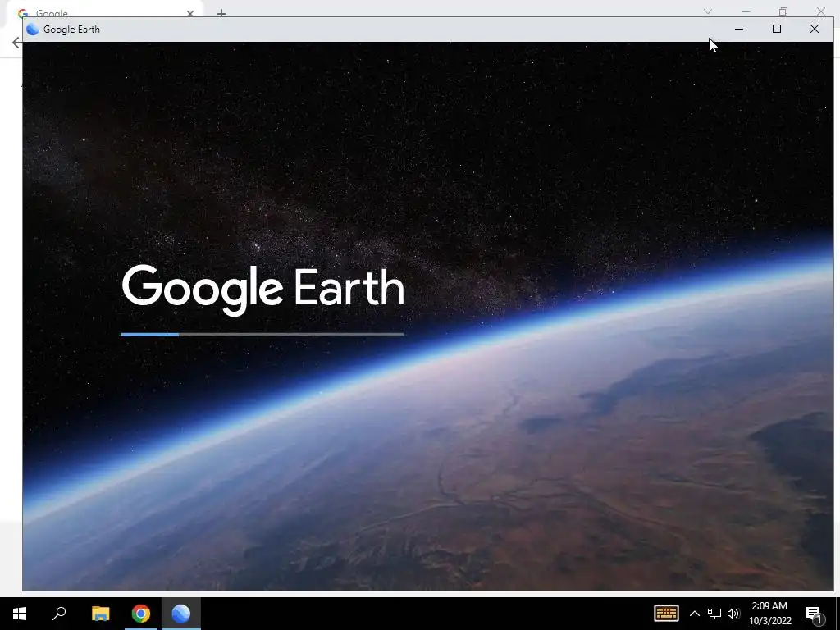Open a new tab in Chrome window

(221, 13)
